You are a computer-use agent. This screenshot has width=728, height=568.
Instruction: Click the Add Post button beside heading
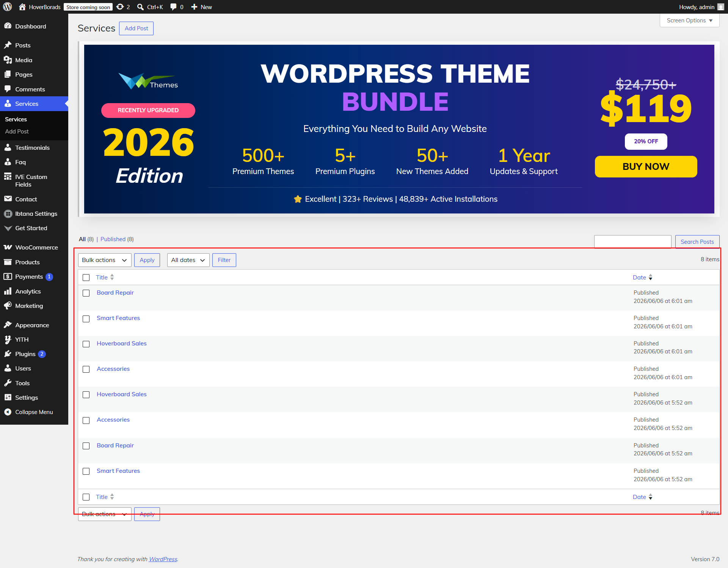click(x=136, y=28)
